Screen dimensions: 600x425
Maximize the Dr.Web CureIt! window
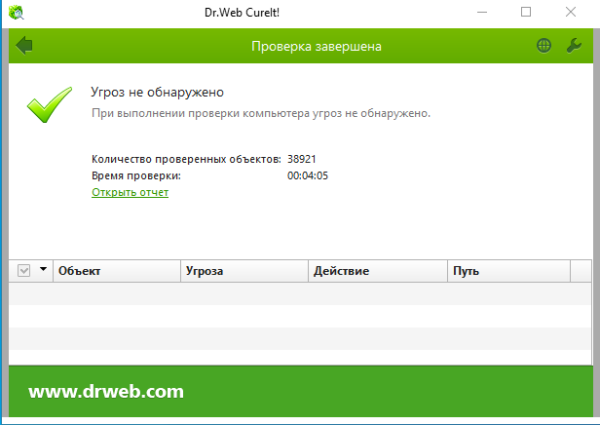[526, 12]
